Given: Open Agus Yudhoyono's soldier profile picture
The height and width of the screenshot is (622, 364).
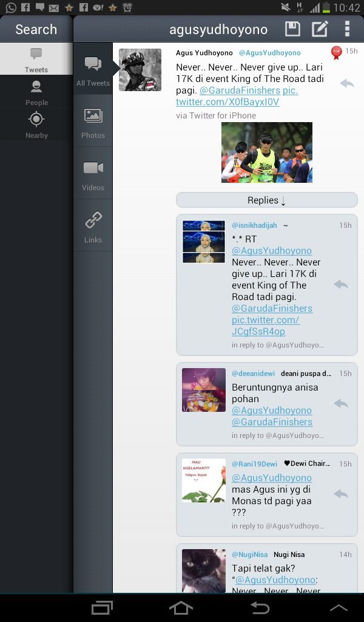Looking at the screenshot, I should 140,70.
